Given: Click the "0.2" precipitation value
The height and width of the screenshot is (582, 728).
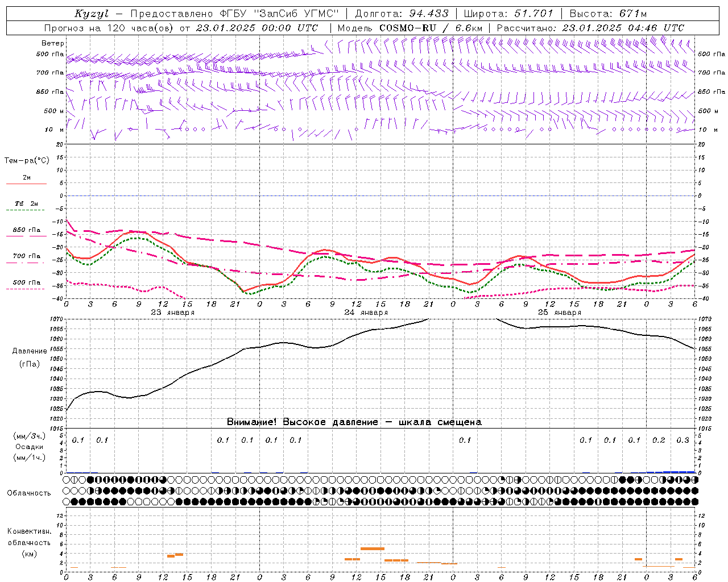Looking at the screenshot, I should tap(659, 440).
